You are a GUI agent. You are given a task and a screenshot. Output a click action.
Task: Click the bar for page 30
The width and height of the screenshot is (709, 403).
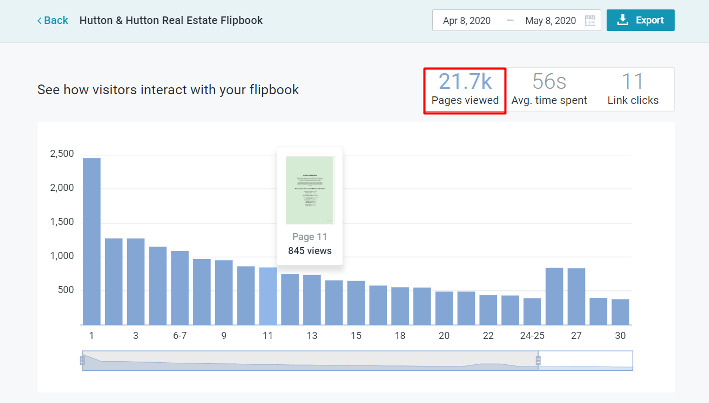(x=620, y=312)
